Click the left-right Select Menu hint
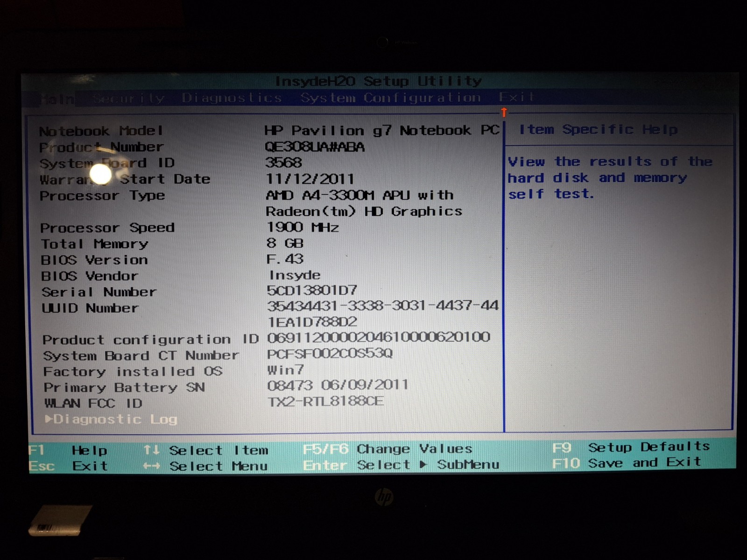Screen dimensions: 747x560 205,466
